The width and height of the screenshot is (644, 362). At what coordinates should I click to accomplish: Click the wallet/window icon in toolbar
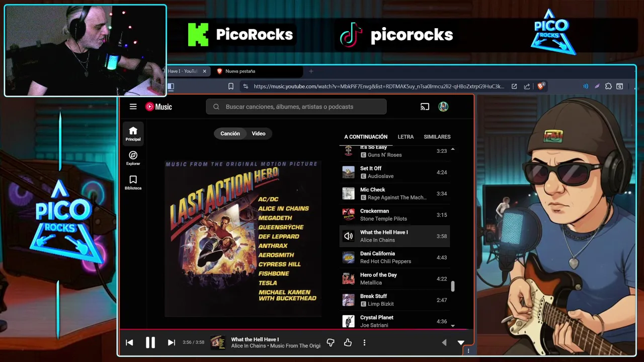tap(620, 86)
